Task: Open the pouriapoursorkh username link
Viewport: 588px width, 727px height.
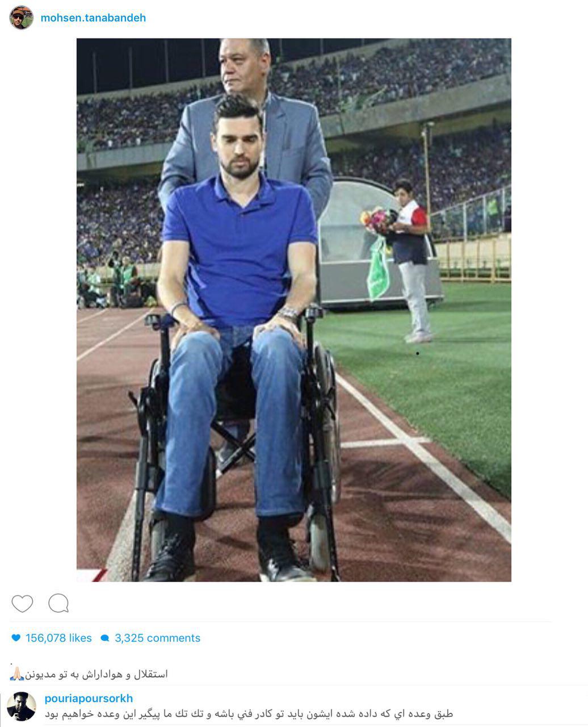Action: pyautogui.click(x=89, y=699)
